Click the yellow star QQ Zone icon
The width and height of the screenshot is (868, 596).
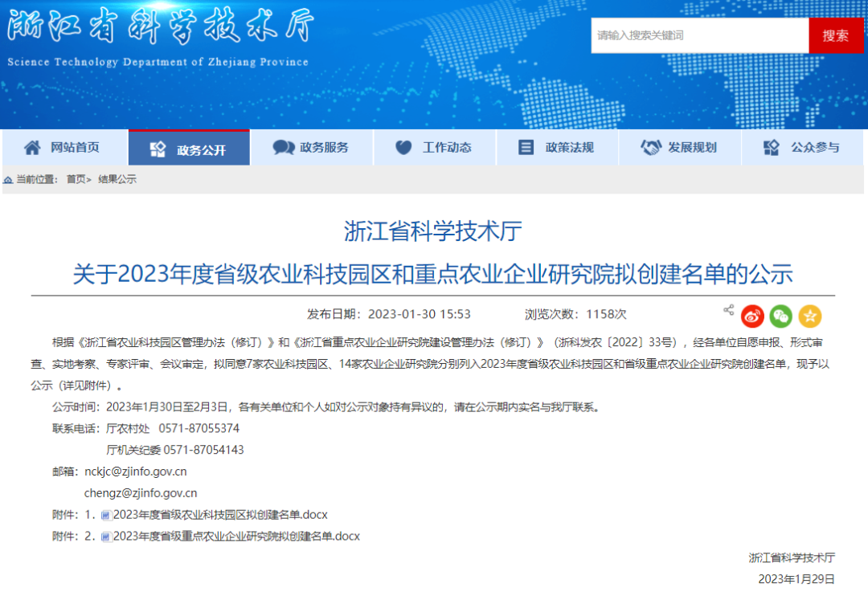click(x=809, y=316)
